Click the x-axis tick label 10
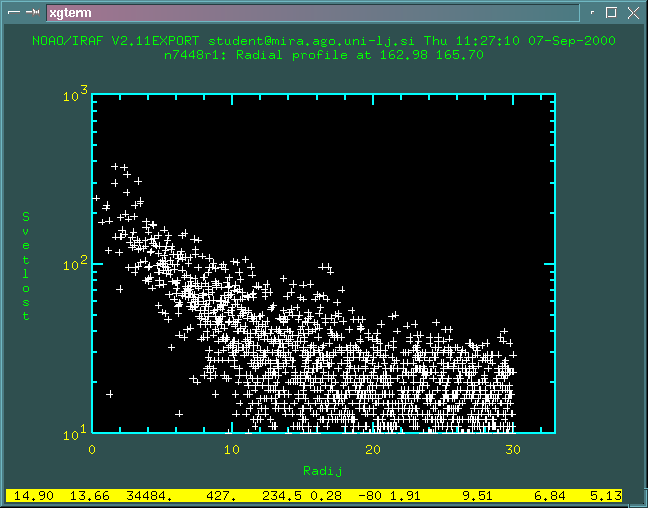Screen dimensions: 648x508 pyautogui.click(x=232, y=449)
